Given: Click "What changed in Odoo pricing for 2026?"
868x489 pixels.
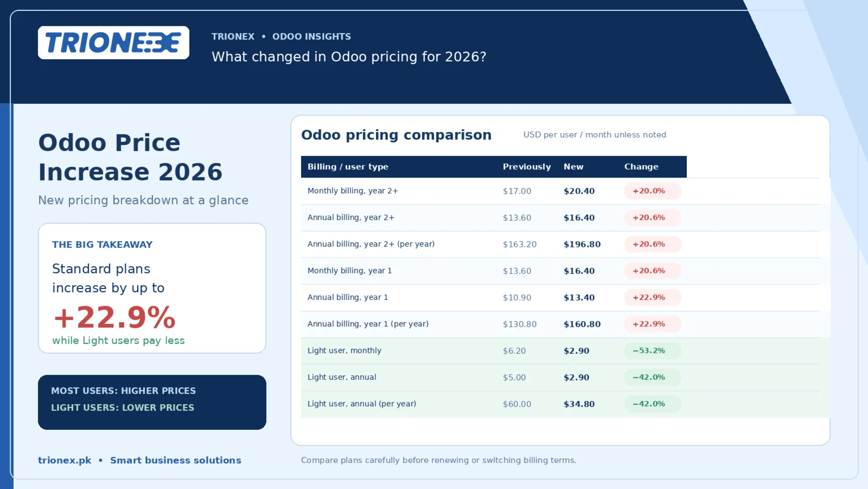Looking at the screenshot, I should pos(349,57).
